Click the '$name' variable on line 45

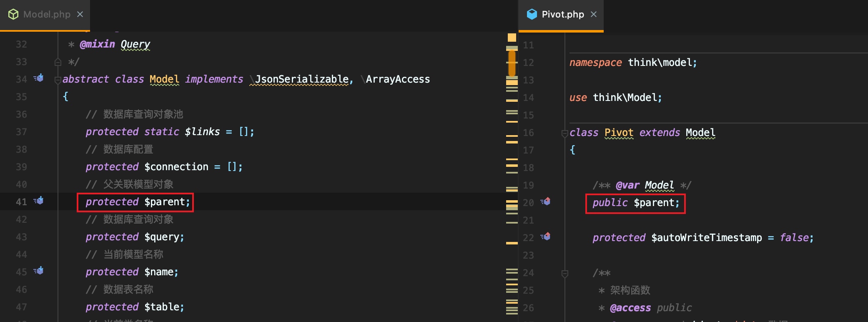pos(158,272)
